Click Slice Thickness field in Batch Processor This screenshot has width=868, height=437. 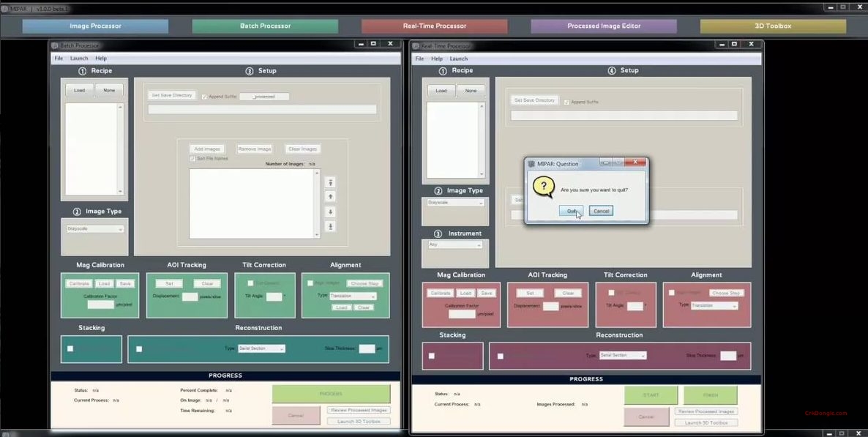pyautogui.click(x=367, y=349)
